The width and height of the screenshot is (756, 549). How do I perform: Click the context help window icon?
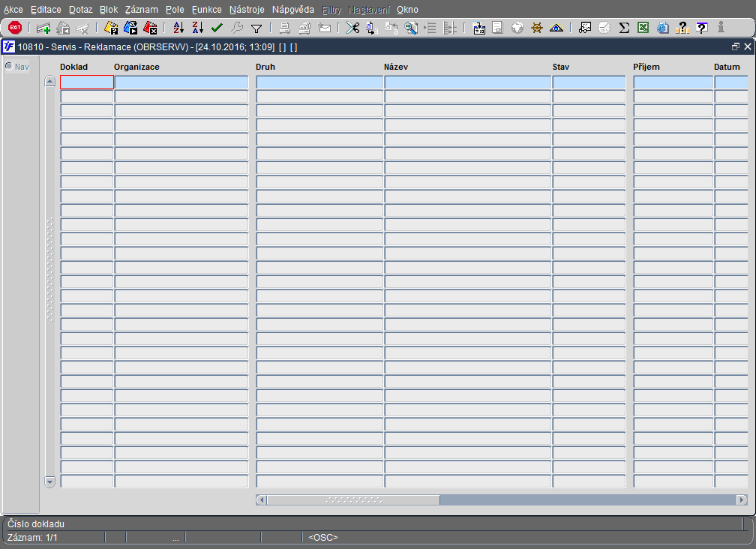702,28
